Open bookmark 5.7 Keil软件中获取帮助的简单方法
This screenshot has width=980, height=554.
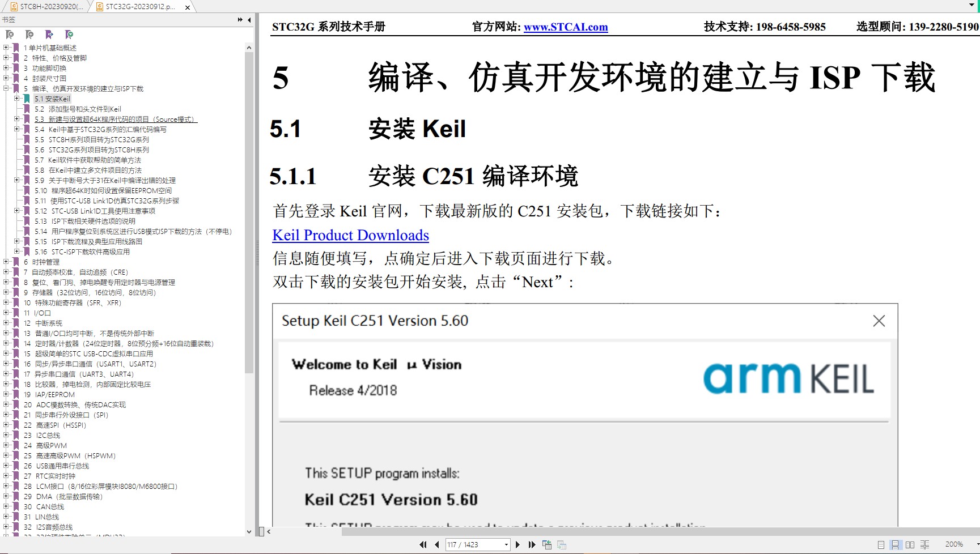[88, 160]
